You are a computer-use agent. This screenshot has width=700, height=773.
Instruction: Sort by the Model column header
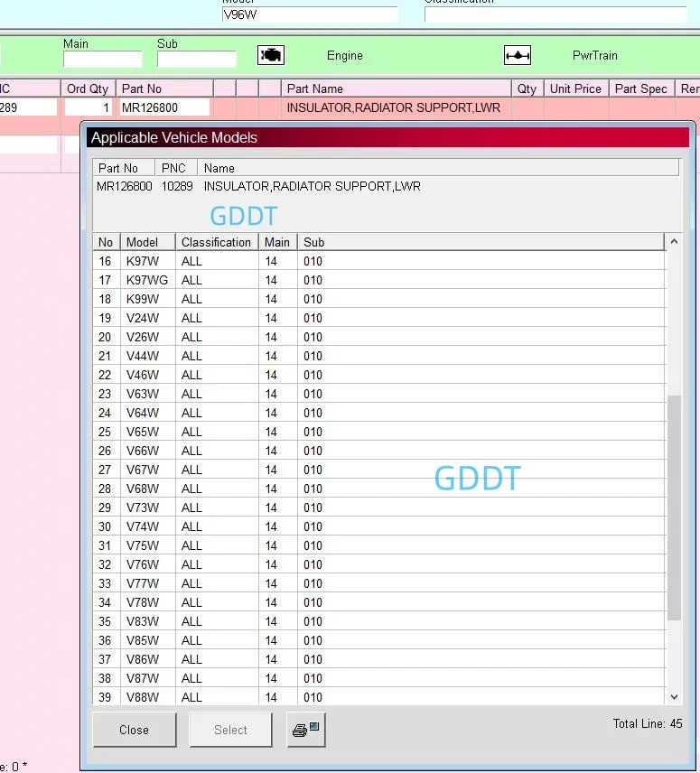click(x=143, y=242)
